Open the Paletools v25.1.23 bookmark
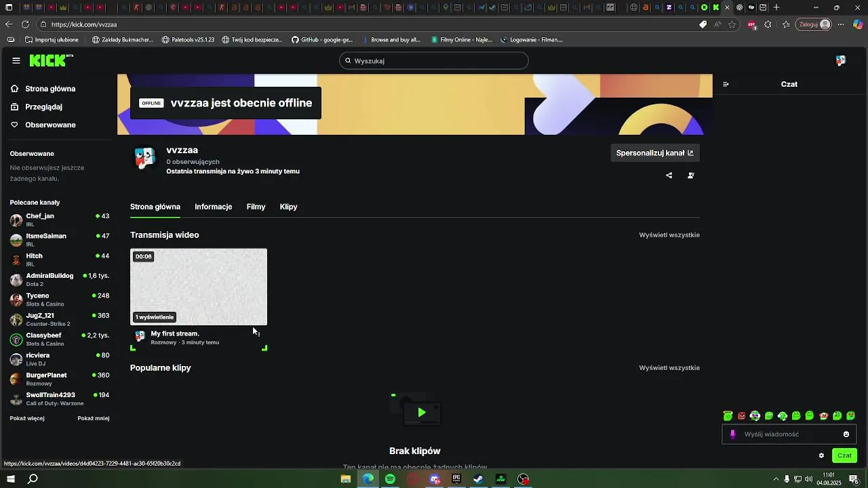 [188, 40]
